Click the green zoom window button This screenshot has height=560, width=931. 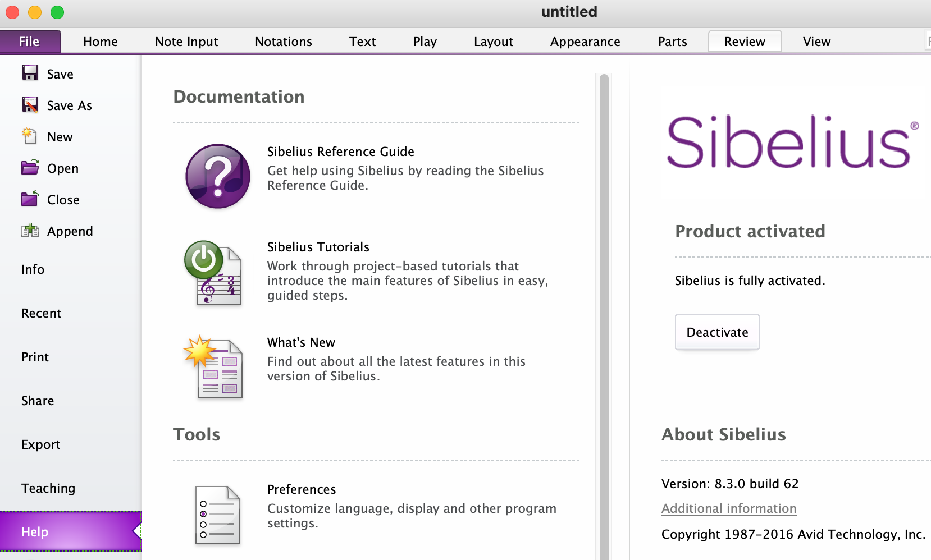point(57,12)
